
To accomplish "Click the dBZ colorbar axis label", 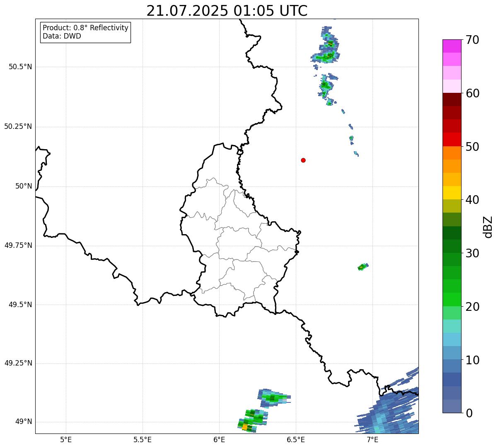I will pyautogui.click(x=488, y=227).
